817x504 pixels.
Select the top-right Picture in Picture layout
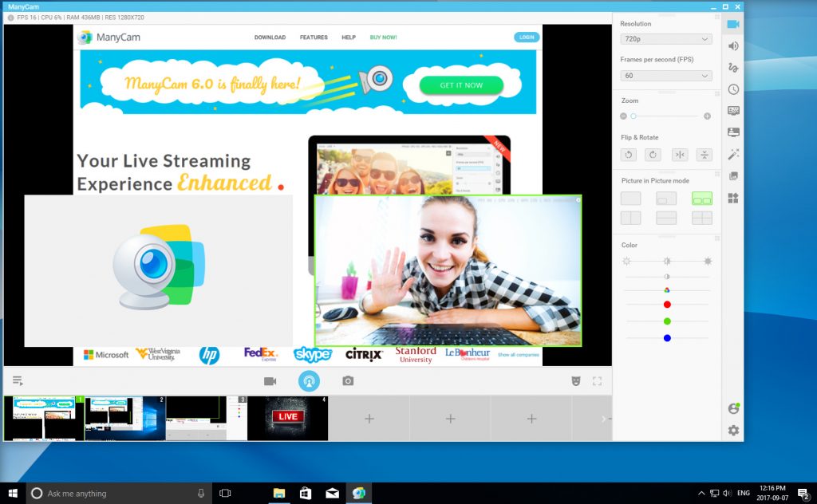702,197
